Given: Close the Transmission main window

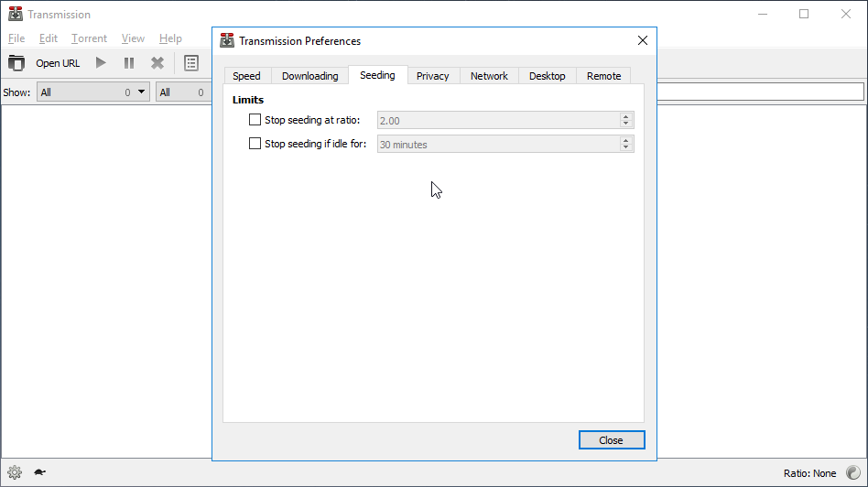Looking at the screenshot, I should point(846,15).
